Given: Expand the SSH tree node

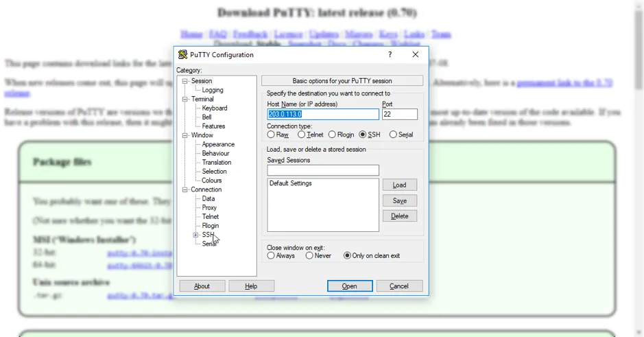Looking at the screenshot, I should (x=195, y=235).
